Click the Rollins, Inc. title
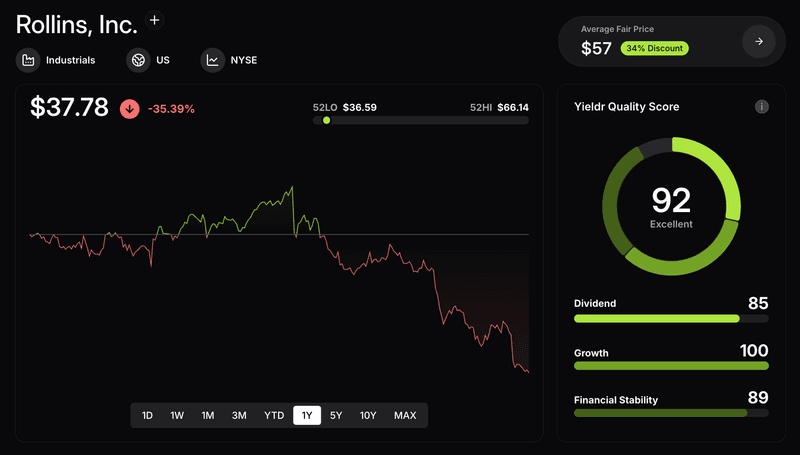Viewport: 800px width, 455px height. point(77,24)
